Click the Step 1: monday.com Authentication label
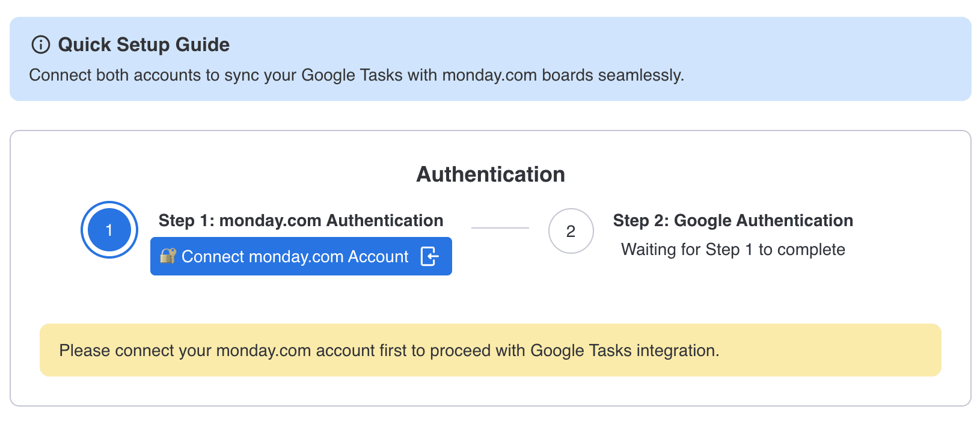Viewport: 980px width, 421px height. tap(301, 221)
